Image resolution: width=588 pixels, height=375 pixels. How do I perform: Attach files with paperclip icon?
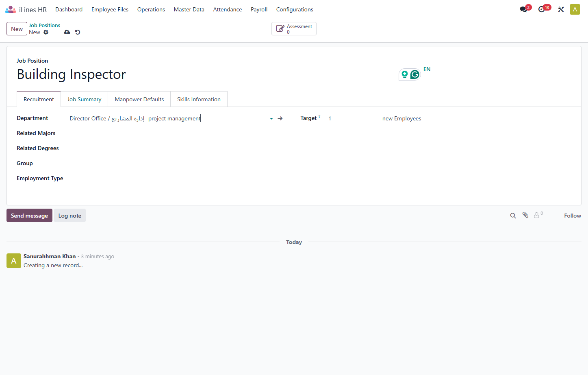point(525,215)
